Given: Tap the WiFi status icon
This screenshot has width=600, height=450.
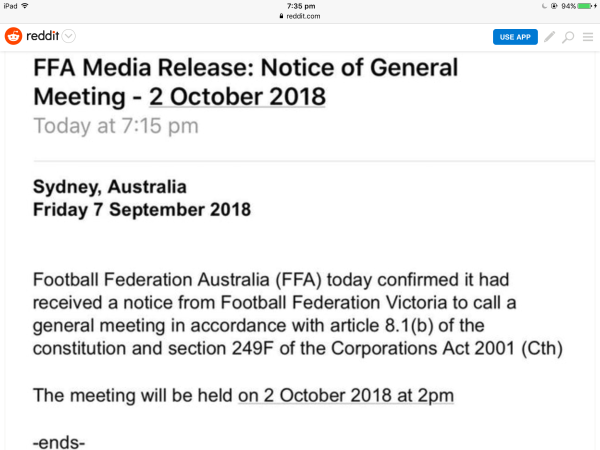Looking at the screenshot, I should 25,6.
